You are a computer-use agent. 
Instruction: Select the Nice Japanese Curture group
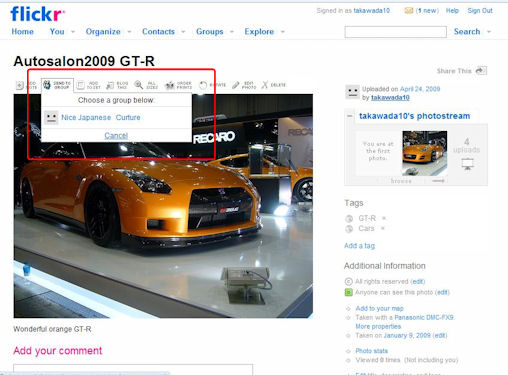tap(101, 117)
